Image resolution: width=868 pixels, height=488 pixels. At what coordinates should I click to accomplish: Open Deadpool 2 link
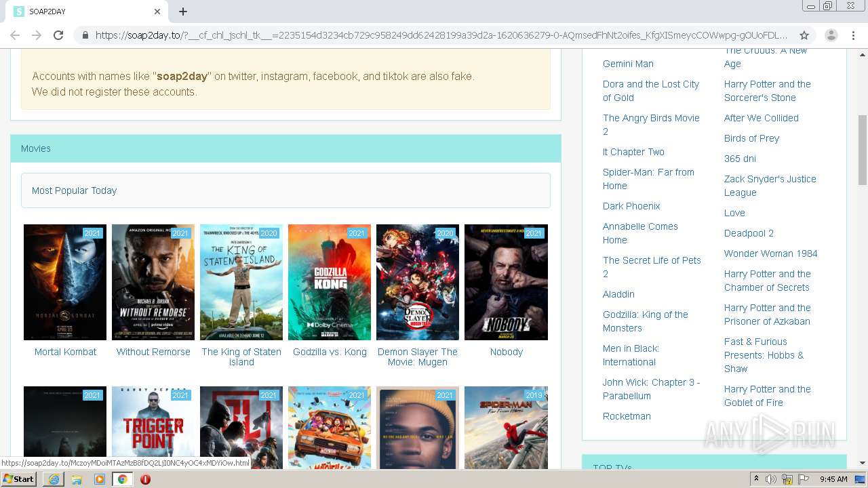pyautogui.click(x=749, y=233)
